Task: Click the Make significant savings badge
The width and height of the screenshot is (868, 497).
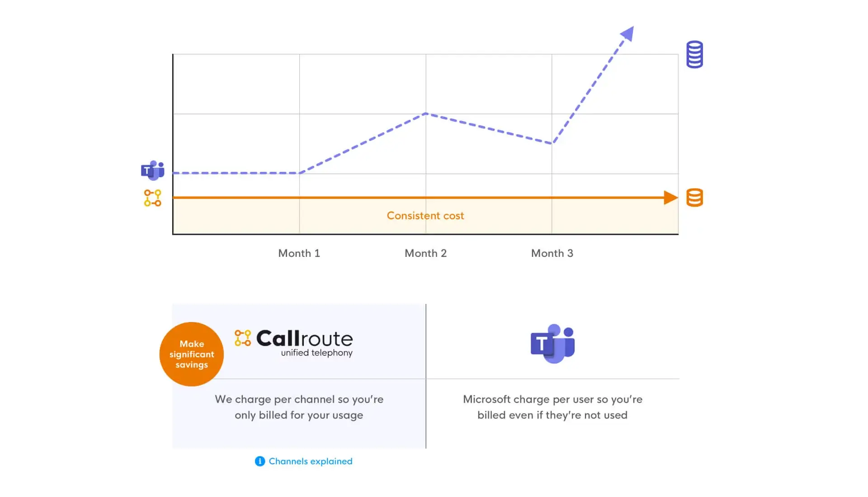Action: (x=192, y=354)
